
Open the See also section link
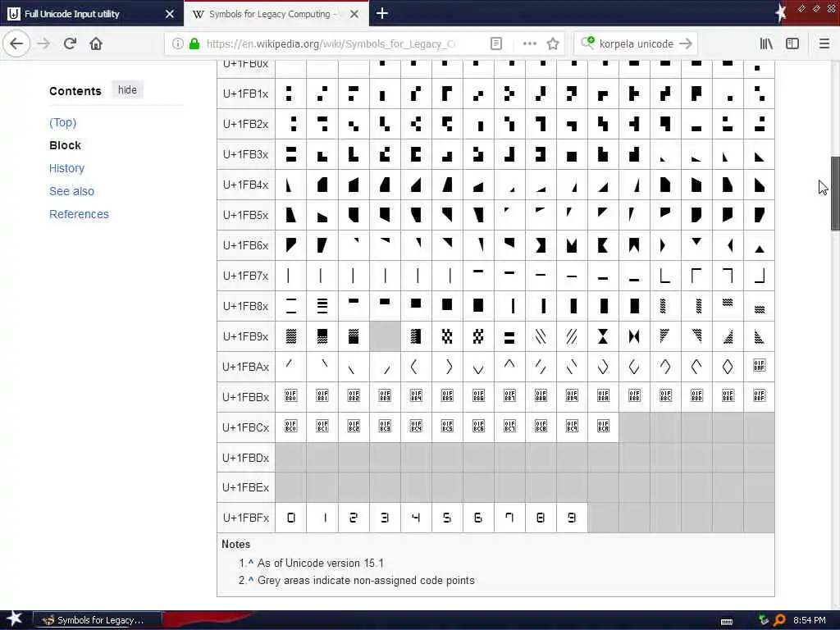click(x=71, y=191)
